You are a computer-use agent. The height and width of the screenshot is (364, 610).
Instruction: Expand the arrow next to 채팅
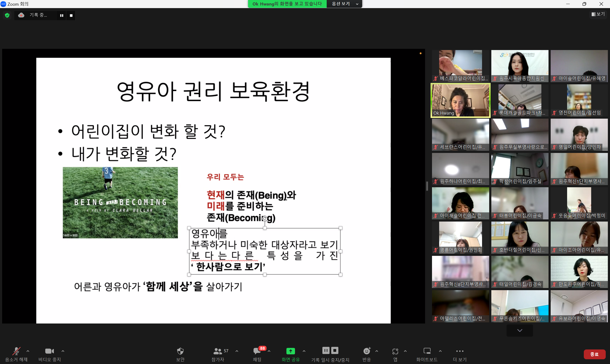pos(269,351)
